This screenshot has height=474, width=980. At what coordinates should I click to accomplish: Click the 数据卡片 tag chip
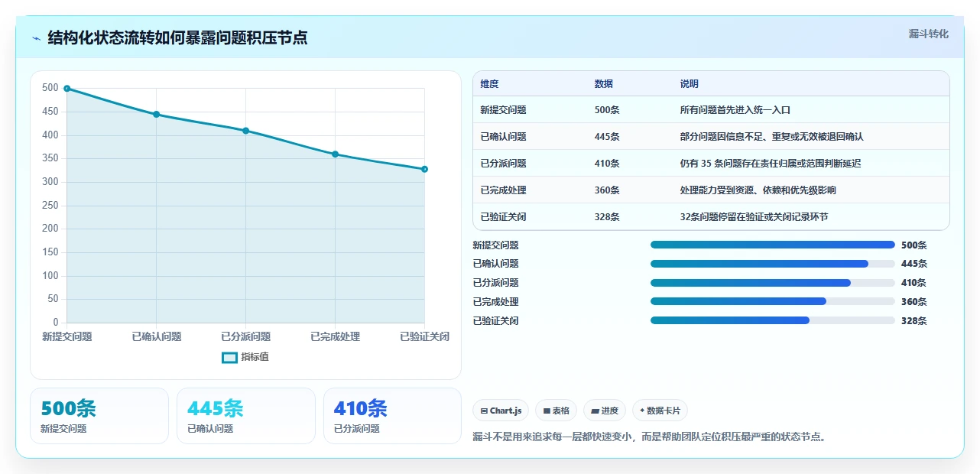point(660,411)
